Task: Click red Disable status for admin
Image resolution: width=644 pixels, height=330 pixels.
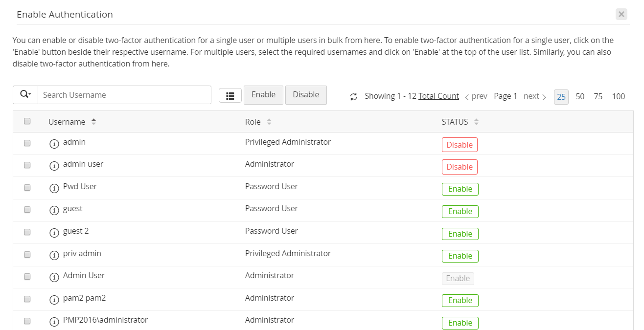Action: coord(460,145)
